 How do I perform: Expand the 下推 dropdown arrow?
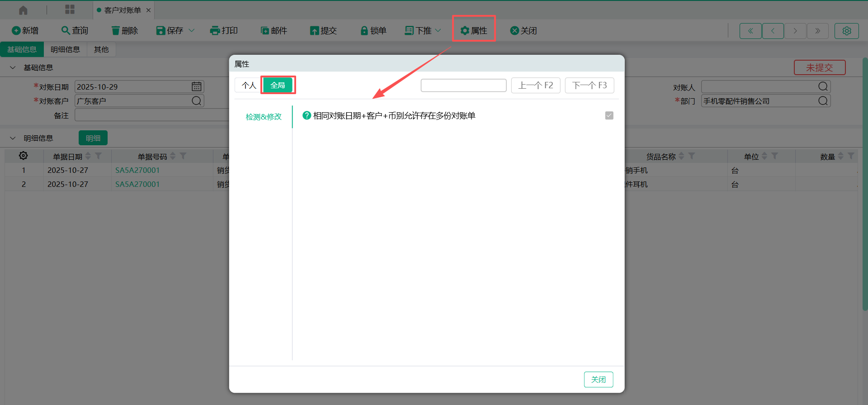[438, 30]
